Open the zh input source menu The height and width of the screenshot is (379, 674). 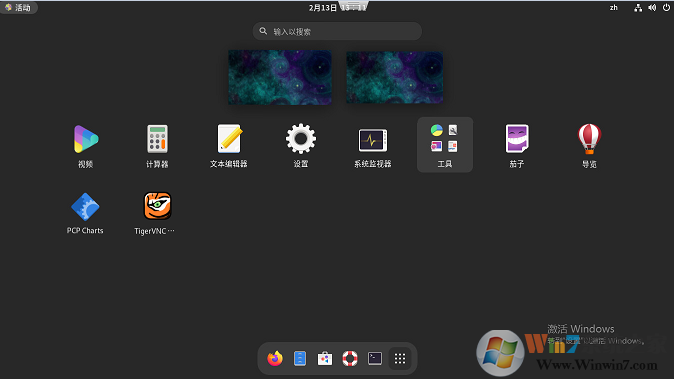click(x=614, y=7)
